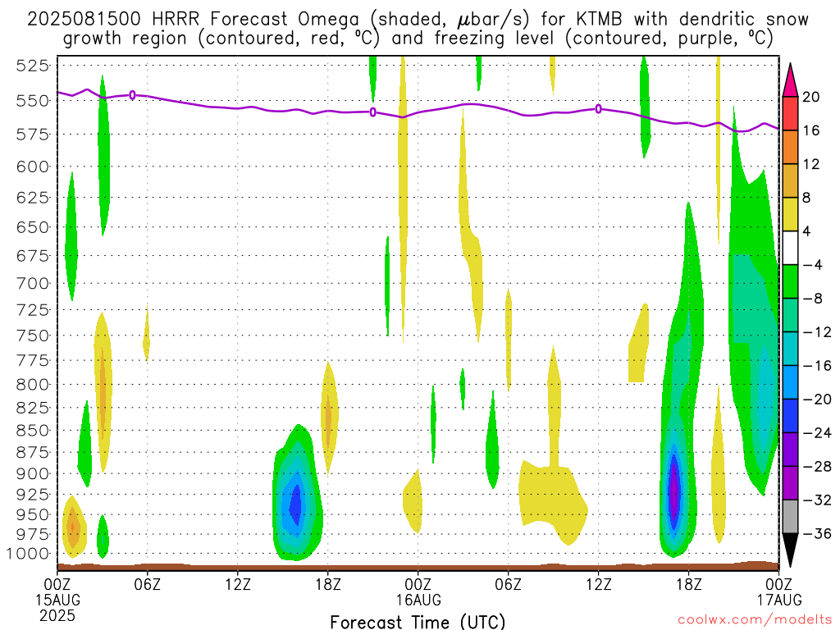Click the 550 pressure level label
This screenshot has height=630, width=840.
32,101
